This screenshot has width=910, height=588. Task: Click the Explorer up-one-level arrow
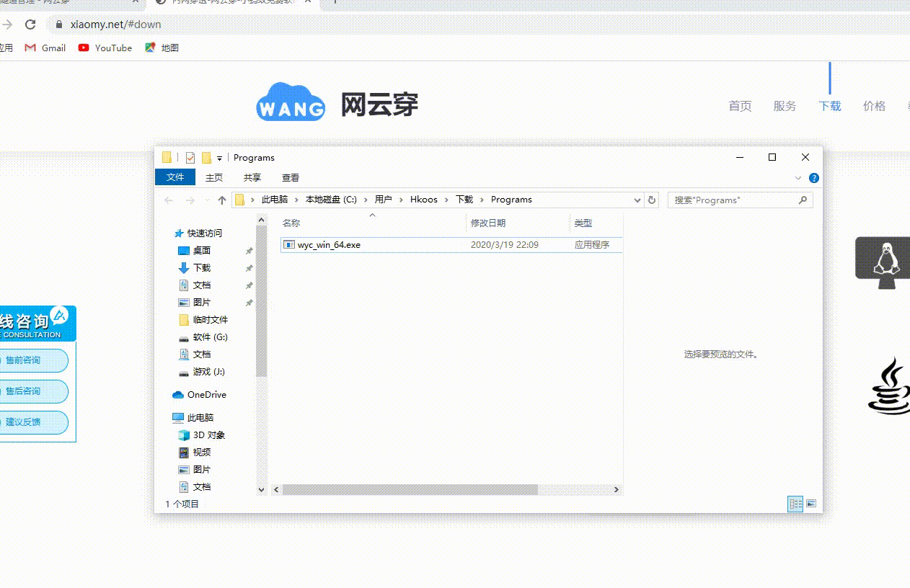222,200
